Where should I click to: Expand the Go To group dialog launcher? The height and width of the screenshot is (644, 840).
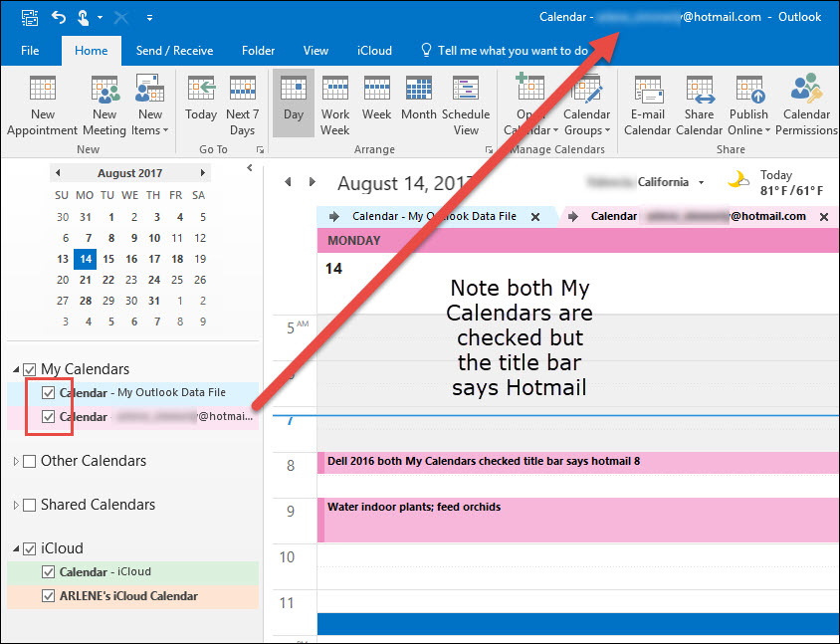(x=260, y=150)
